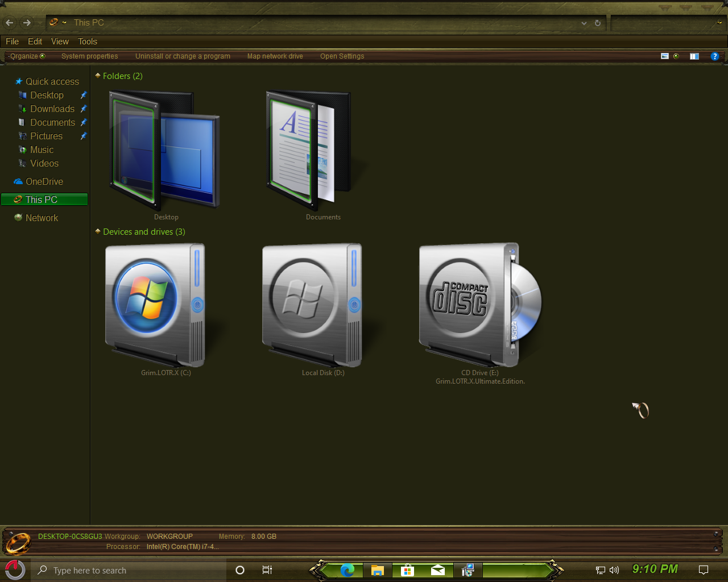Image resolution: width=728 pixels, height=582 pixels.
Task: Click the installer program taskbar icon
Action: (x=468, y=570)
